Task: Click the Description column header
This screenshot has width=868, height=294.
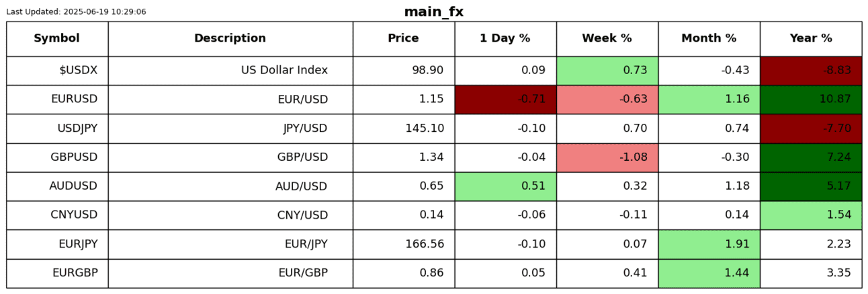Action: [x=230, y=38]
